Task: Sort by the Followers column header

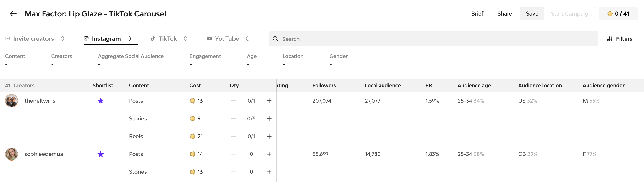Action: [324, 85]
